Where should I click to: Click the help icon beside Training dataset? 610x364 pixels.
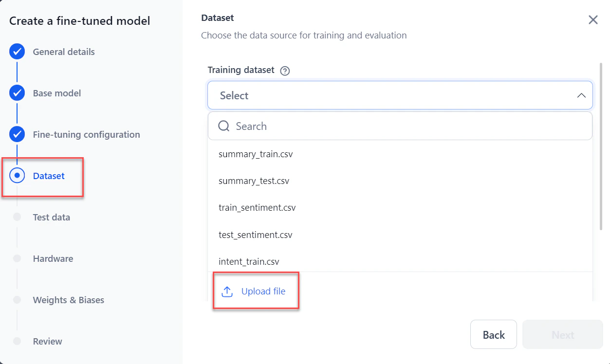point(284,71)
